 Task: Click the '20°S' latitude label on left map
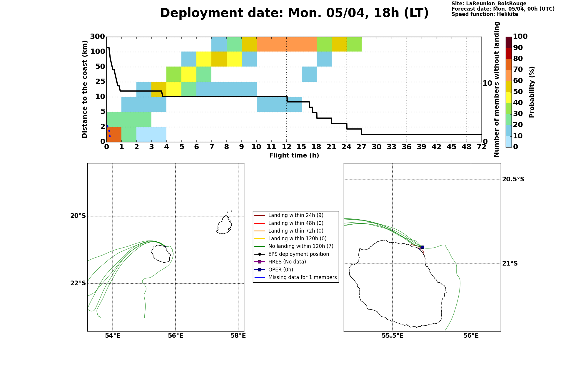point(78,216)
